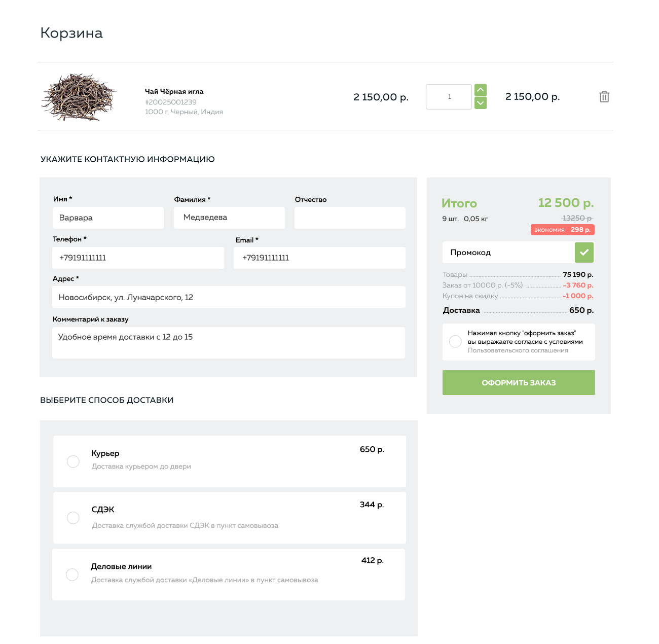Click the Комментарий к заказу textarea
The height and width of the screenshot is (644, 659).
coord(229,343)
